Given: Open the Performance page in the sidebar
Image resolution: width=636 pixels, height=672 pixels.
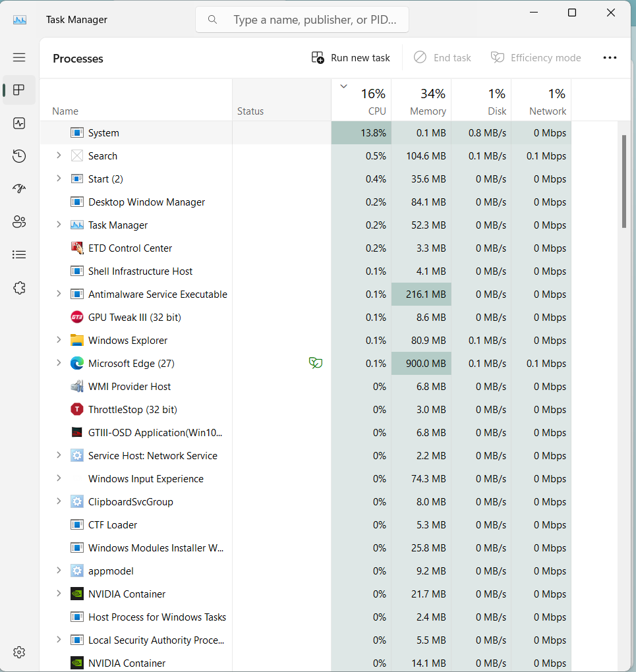Looking at the screenshot, I should tap(19, 123).
